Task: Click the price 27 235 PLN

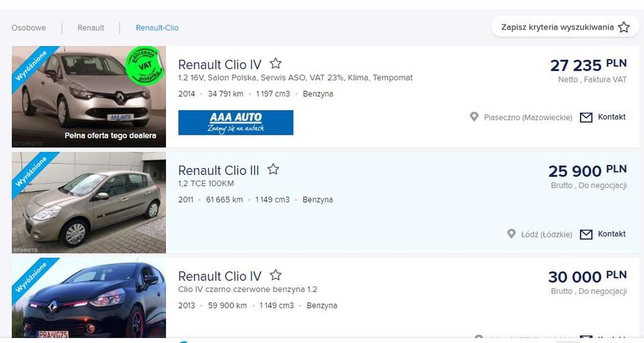Action: click(588, 65)
